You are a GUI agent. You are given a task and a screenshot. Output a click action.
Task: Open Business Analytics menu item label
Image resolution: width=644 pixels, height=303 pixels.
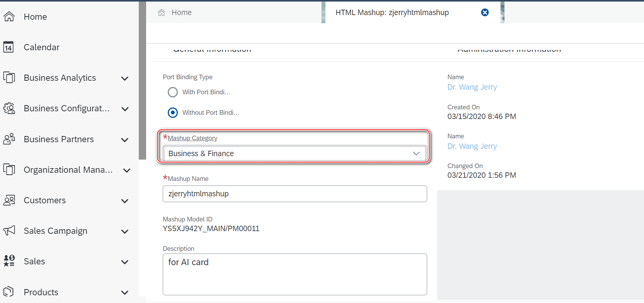pos(60,78)
